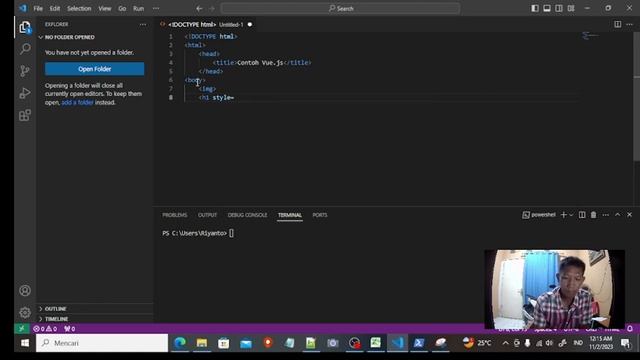This screenshot has width=640, height=360.
Task: Click the editor vertical scrollbar
Action: point(636,96)
